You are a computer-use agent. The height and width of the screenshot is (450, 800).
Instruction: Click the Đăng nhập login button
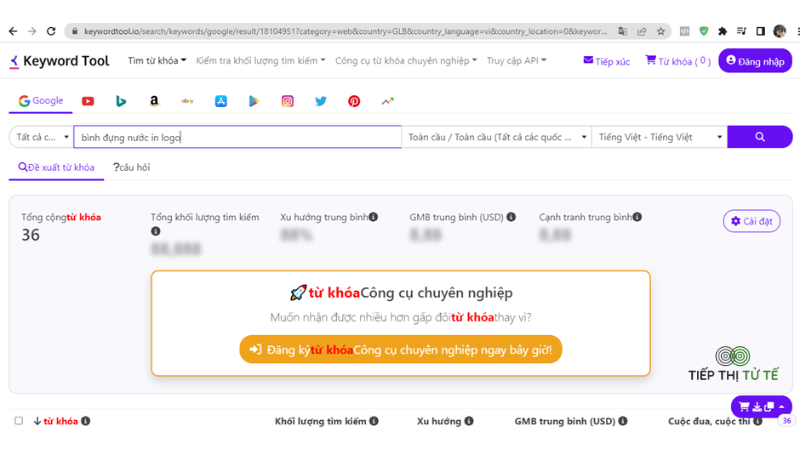coord(755,61)
